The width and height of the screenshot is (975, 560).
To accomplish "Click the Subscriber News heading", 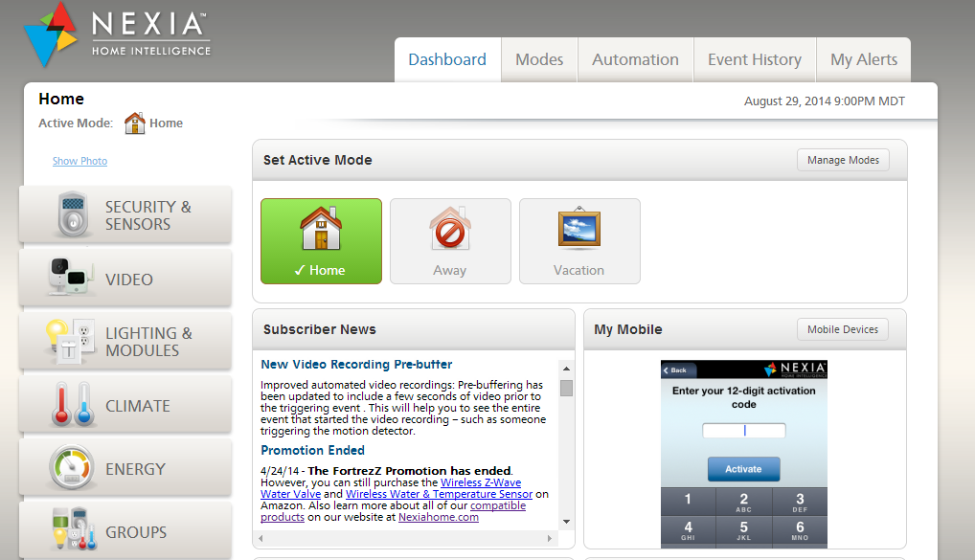I will 320,329.
